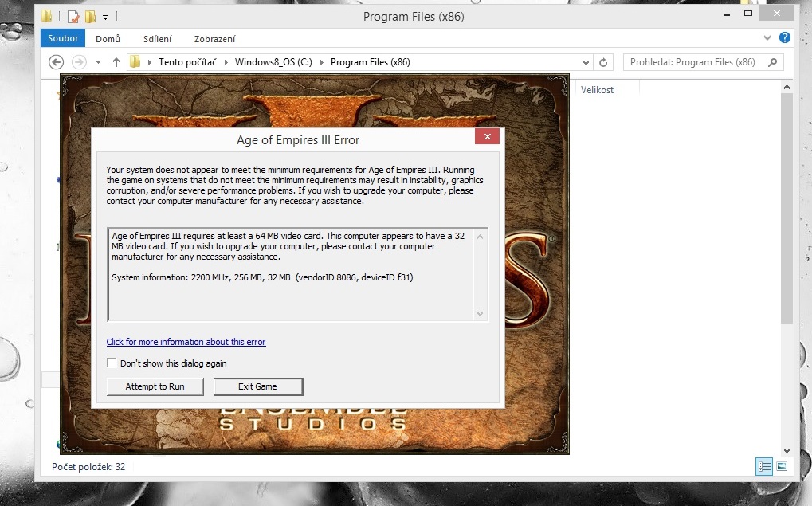
Task: Expand the arrow after Tento počítač
Action: click(x=226, y=62)
